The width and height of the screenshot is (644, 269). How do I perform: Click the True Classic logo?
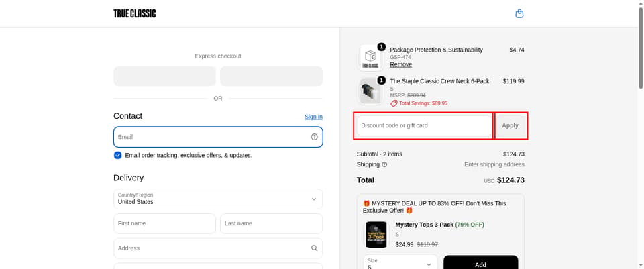tap(135, 13)
